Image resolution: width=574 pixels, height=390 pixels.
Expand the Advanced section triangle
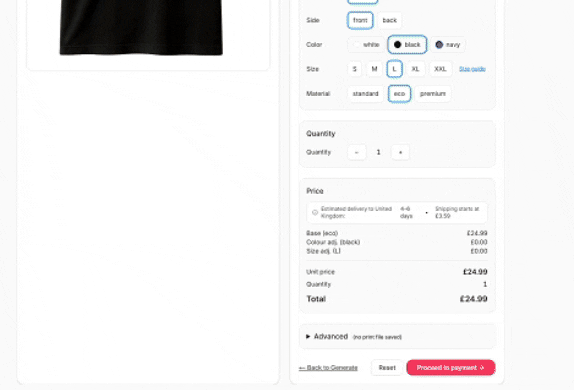click(x=308, y=336)
